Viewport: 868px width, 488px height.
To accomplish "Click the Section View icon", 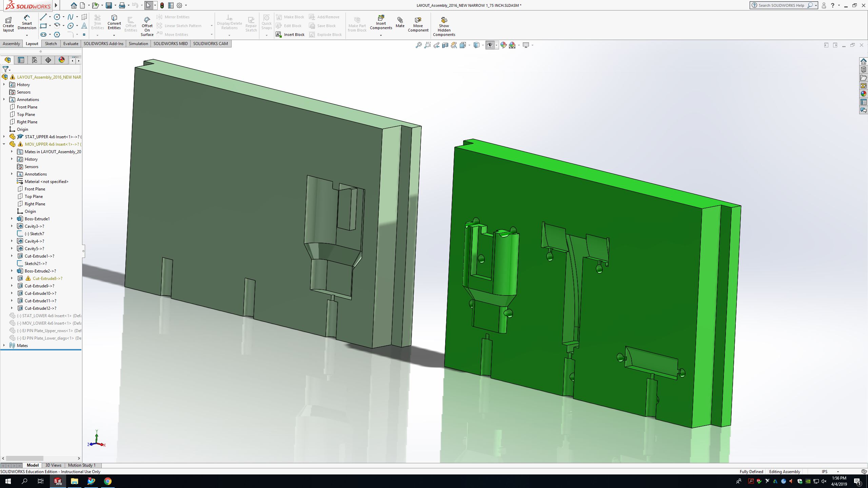I will pyautogui.click(x=445, y=45).
